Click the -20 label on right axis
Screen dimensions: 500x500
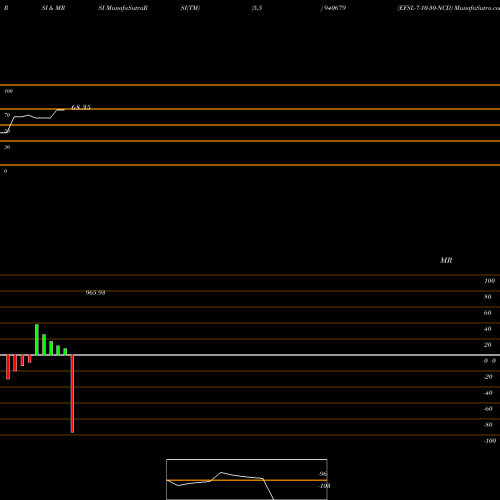point(488,377)
